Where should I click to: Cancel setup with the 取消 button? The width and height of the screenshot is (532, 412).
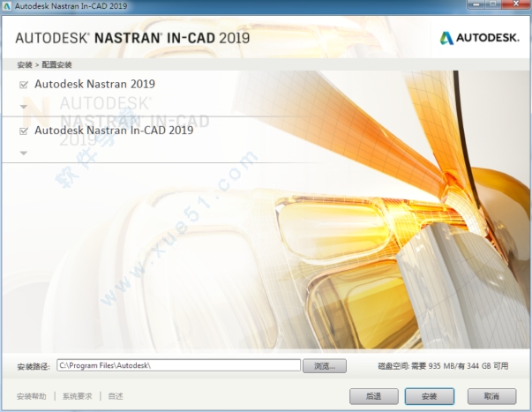click(x=492, y=396)
